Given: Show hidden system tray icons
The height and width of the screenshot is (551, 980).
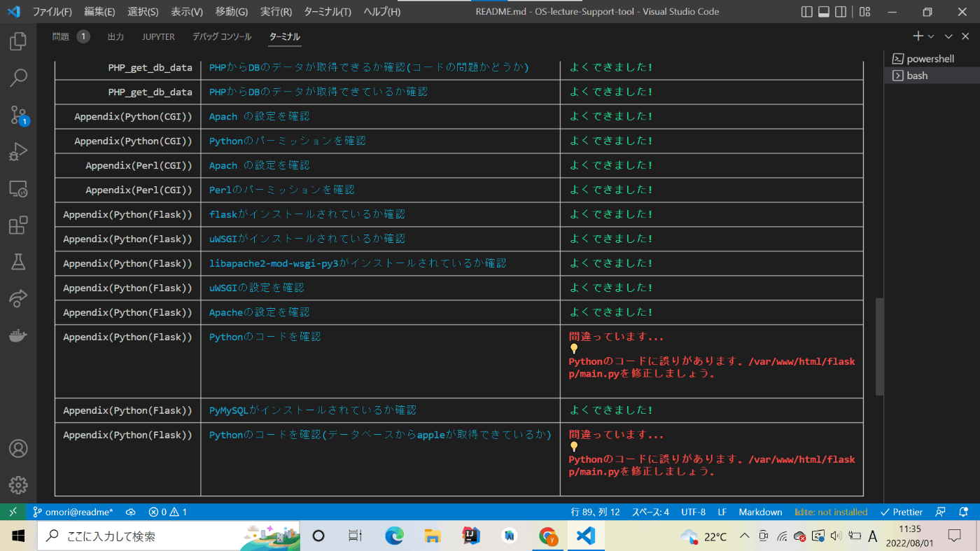Looking at the screenshot, I should click(x=743, y=536).
